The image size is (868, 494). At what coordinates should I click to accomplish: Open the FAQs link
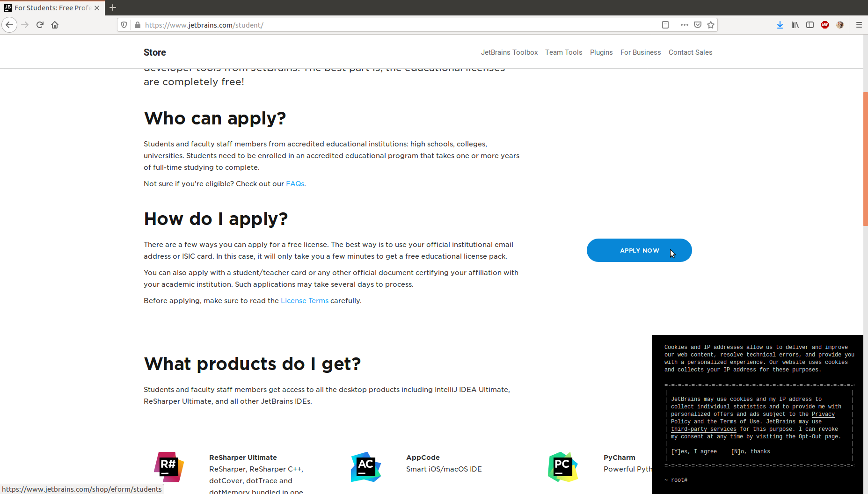point(295,184)
